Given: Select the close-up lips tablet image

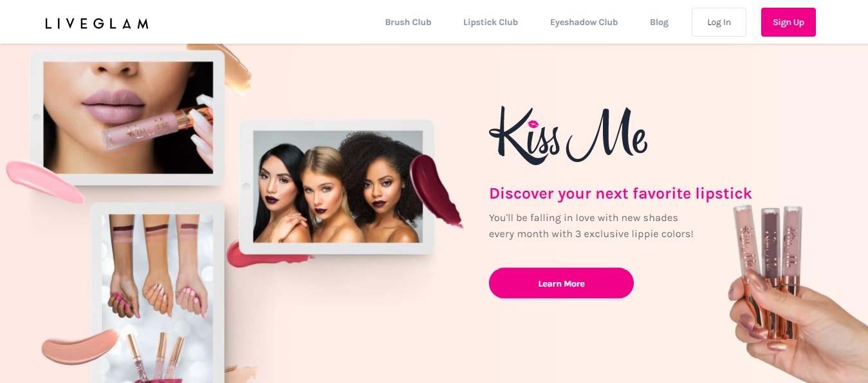Looking at the screenshot, I should click(x=128, y=118).
